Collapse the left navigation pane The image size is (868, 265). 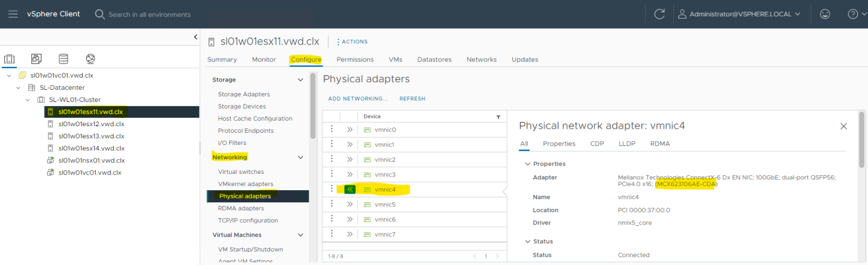195,37
